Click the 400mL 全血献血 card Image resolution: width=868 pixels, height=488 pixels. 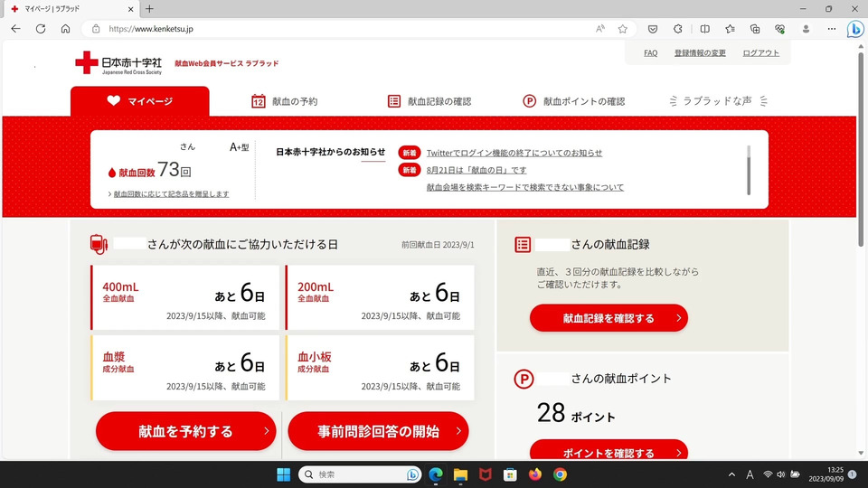[x=184, y=297]
